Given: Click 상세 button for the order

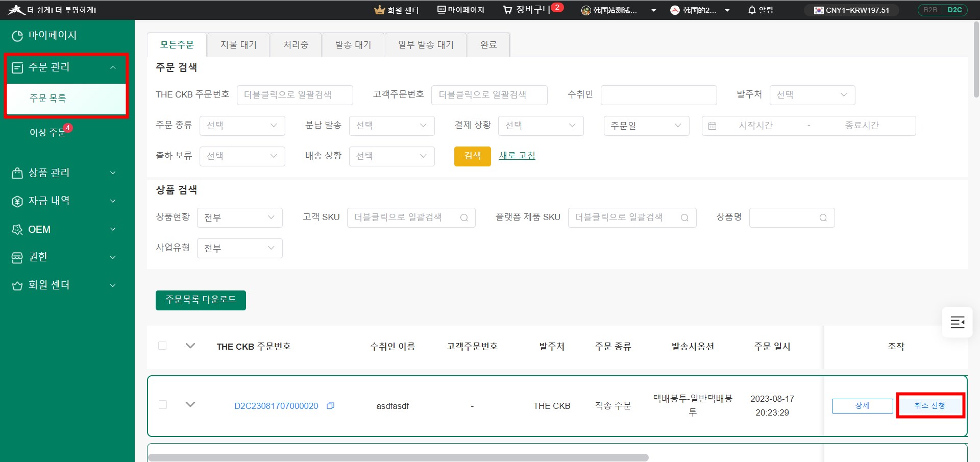Looking at the screenshot, I should point(862,406).
